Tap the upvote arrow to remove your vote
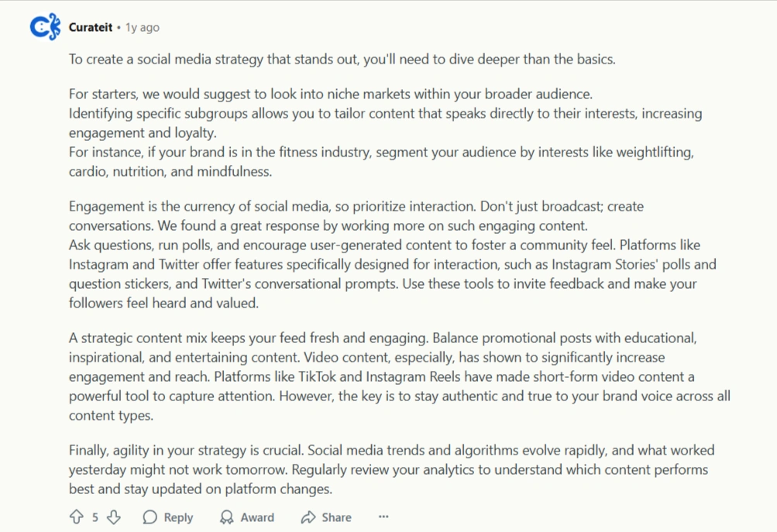 coord(76,517)
